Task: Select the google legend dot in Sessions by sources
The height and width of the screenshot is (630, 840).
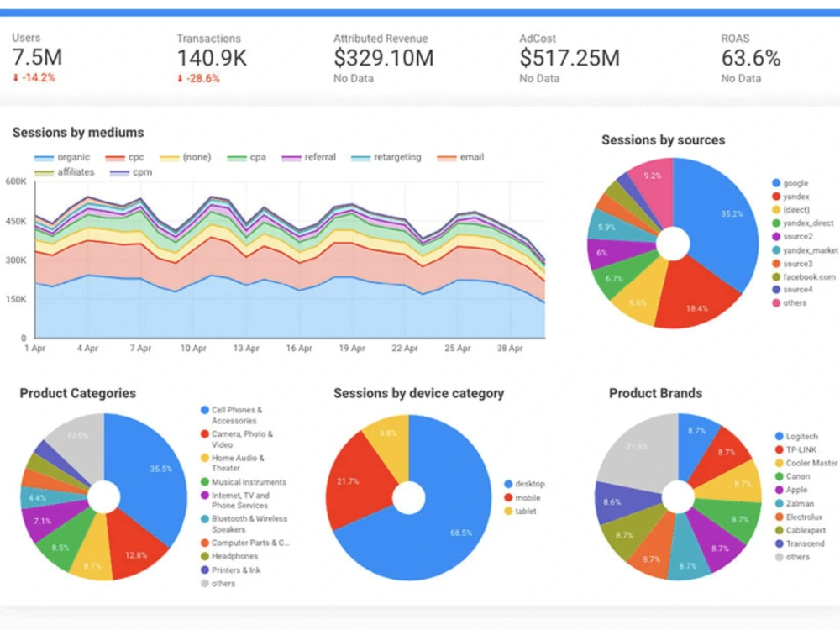Action: pos(776,182)
